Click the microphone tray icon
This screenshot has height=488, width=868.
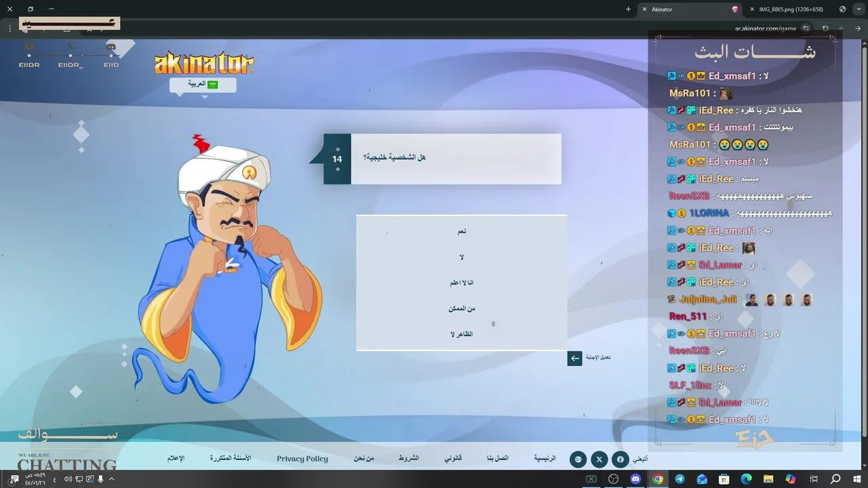coord(101,479)
